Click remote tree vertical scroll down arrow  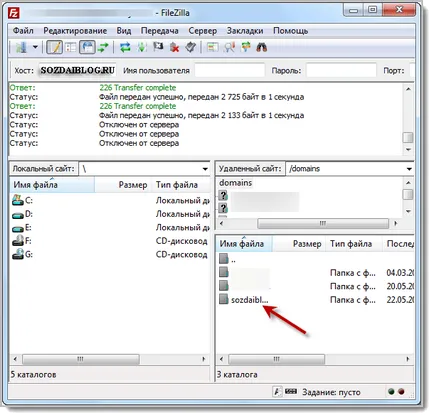pos(408,212)
